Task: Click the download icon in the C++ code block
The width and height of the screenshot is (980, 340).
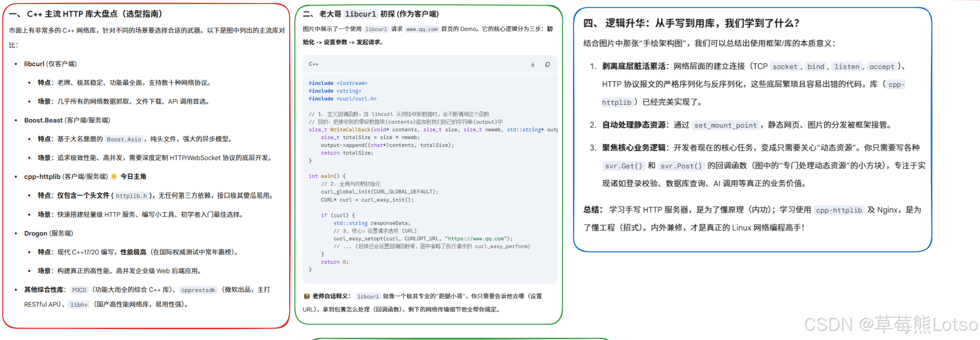Action: [x=533, y=64]
